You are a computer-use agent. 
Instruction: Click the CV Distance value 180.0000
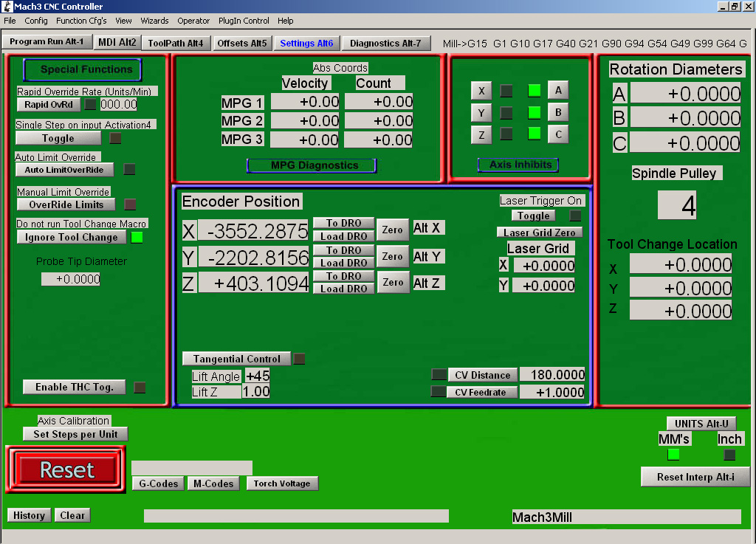552,374
